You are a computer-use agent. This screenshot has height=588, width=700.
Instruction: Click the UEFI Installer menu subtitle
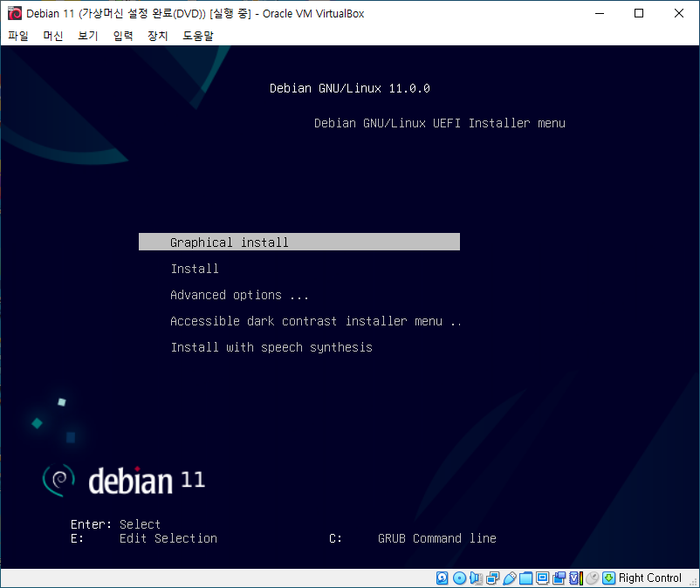440,123
